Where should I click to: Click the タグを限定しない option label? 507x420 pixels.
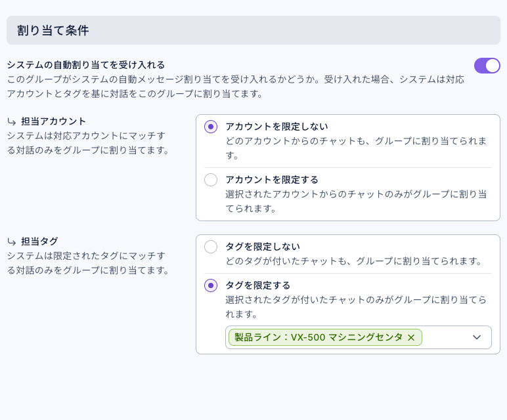click(x=263, y=247)
